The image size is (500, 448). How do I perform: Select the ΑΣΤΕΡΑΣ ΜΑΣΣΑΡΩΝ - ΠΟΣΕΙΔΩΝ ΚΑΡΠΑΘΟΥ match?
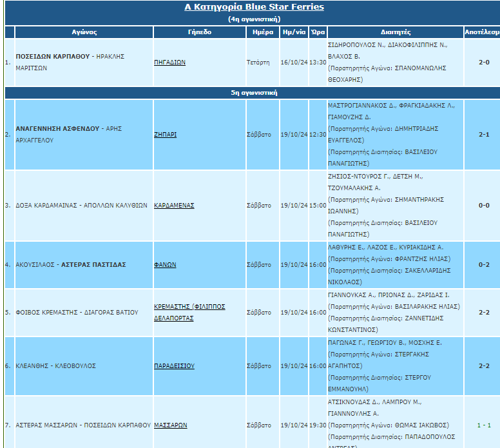(x=83, y=425)
